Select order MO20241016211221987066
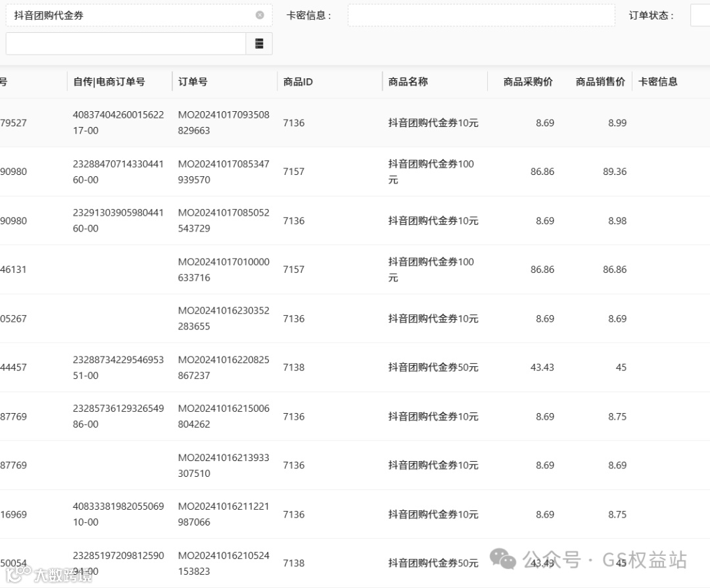Viewport: 710px width, 588px height. (224, 514)
